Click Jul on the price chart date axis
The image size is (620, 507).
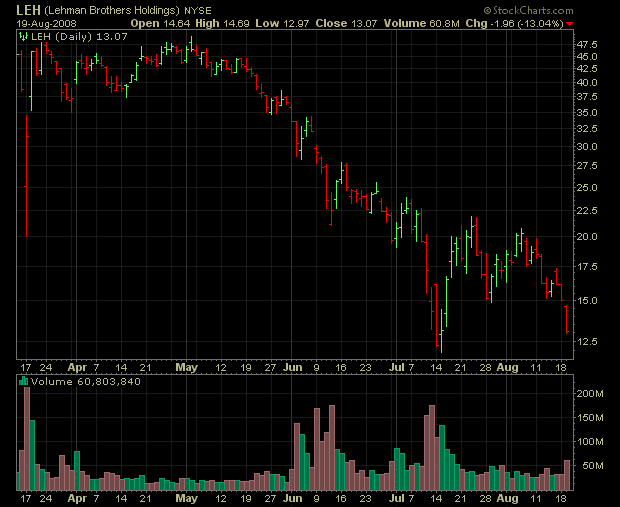point(397,367)
